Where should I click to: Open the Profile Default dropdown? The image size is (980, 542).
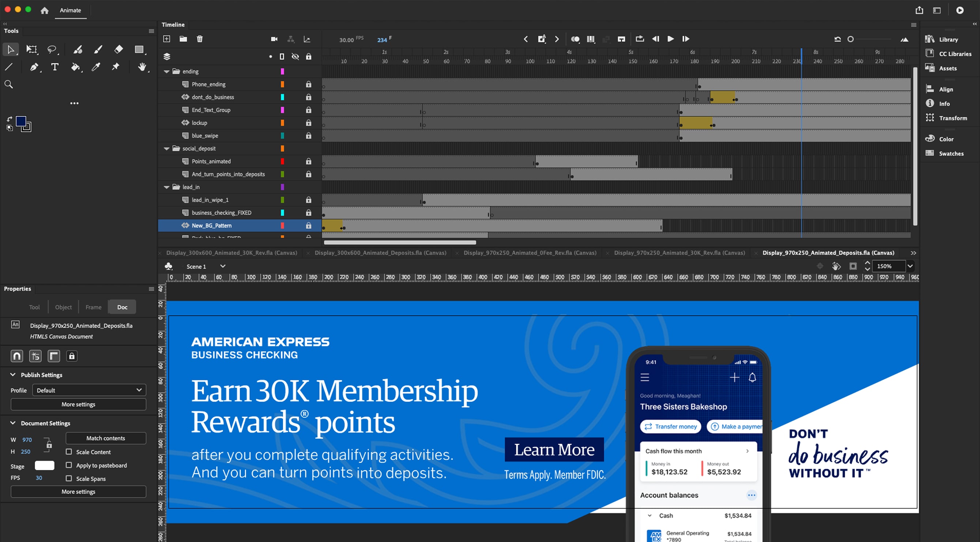(89, 390)
